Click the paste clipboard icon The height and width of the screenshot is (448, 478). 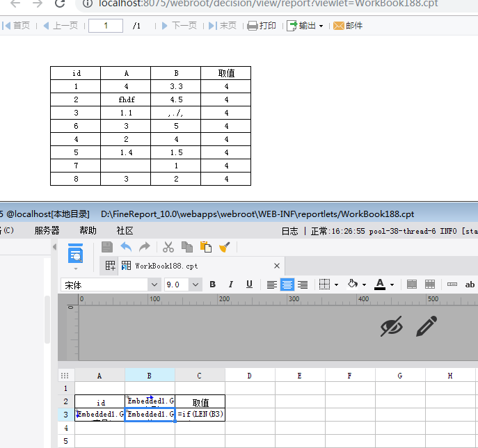[x=206, y=247]
